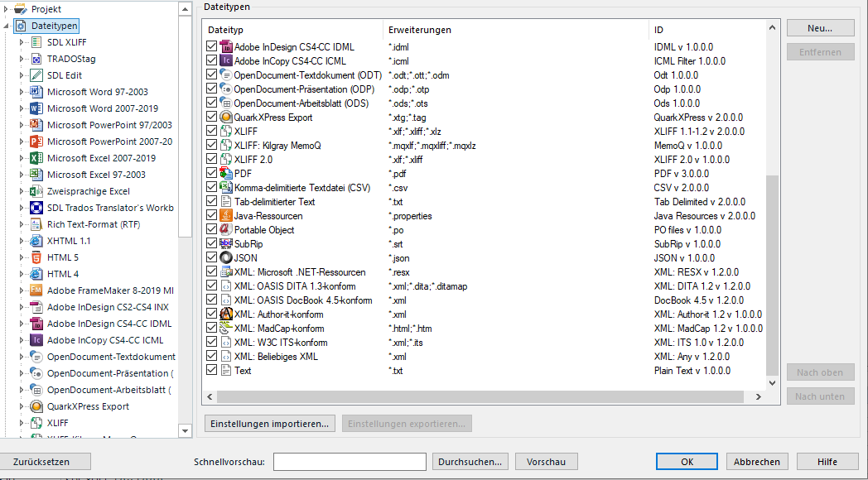Expand the Projekt tree node
Image resolution: width=868 pixels, height=480 pixels.
6,9
